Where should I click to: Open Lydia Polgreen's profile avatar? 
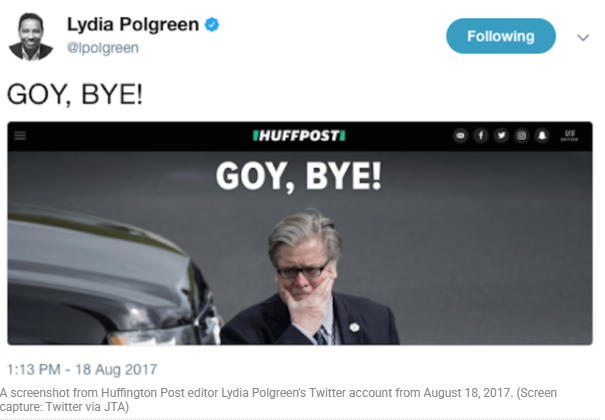coord(30,37)
